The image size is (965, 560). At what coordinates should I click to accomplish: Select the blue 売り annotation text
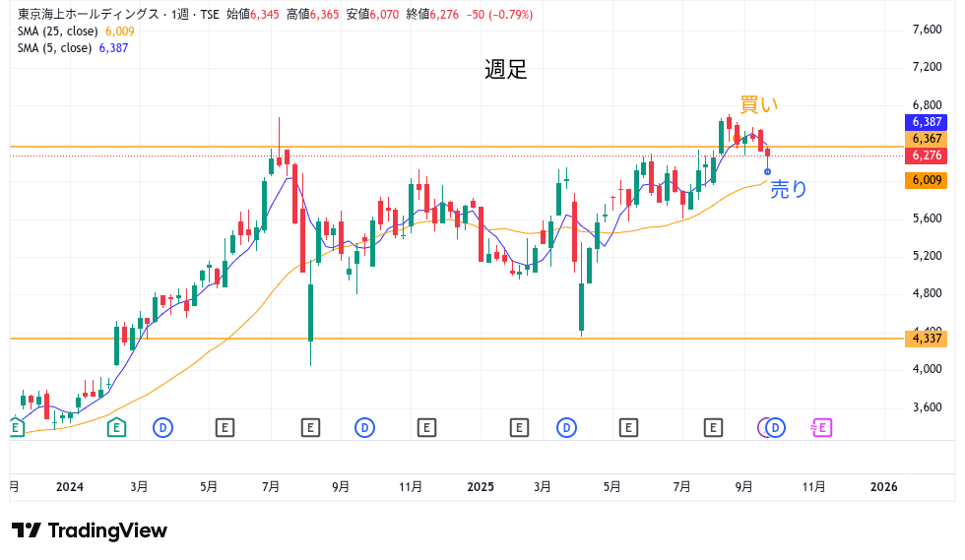coord(788,189)
